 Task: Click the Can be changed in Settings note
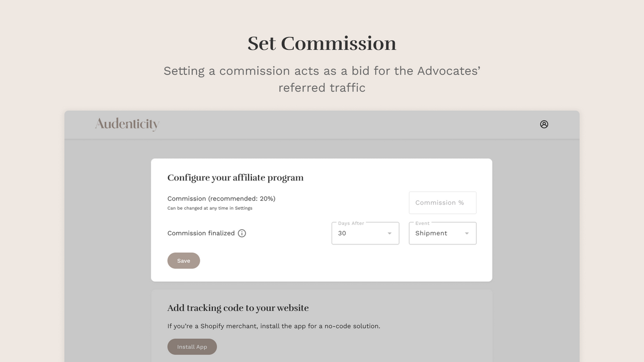[210, 208]
